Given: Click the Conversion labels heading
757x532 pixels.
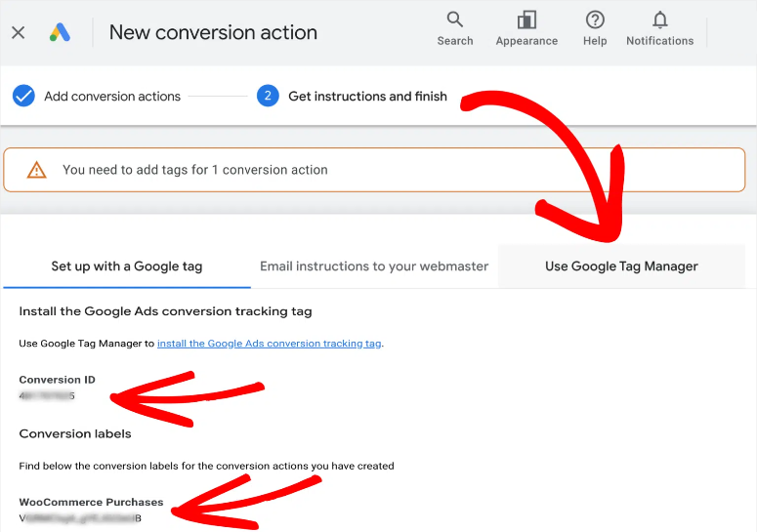Looking at the screenshot, I should [75, 433].
